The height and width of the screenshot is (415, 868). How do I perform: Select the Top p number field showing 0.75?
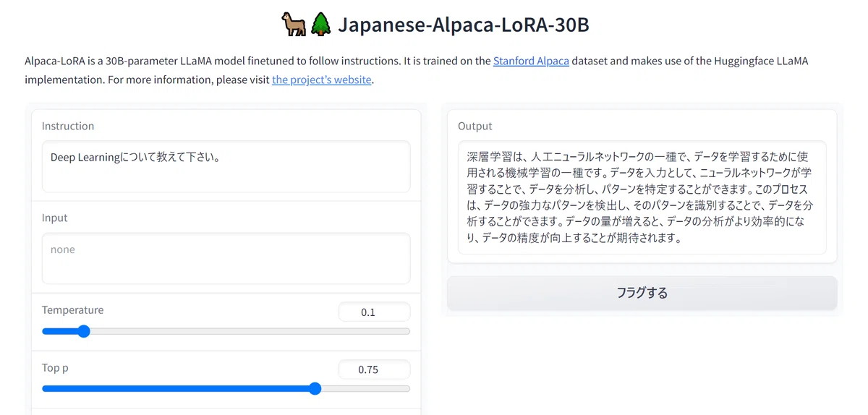coord(374,369)
